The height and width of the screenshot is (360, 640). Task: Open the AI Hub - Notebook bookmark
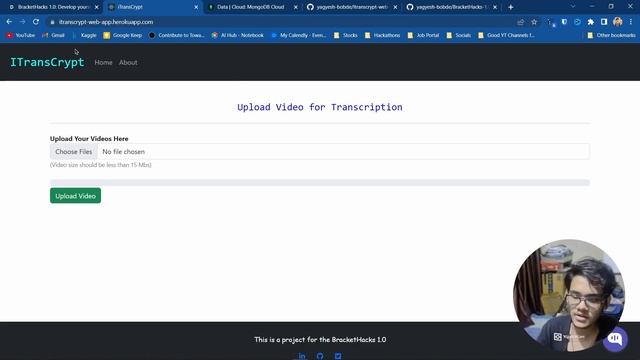point(238,36)
